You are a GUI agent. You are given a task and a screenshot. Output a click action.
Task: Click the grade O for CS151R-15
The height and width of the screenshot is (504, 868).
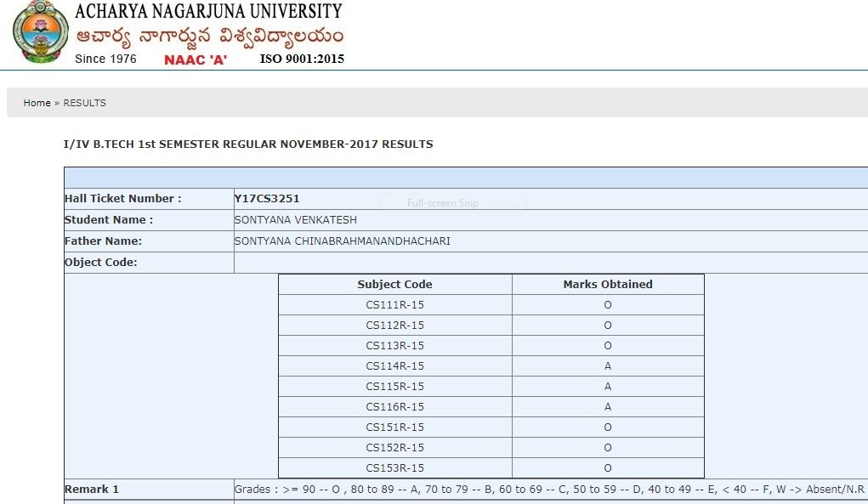(x=608, y=428)
